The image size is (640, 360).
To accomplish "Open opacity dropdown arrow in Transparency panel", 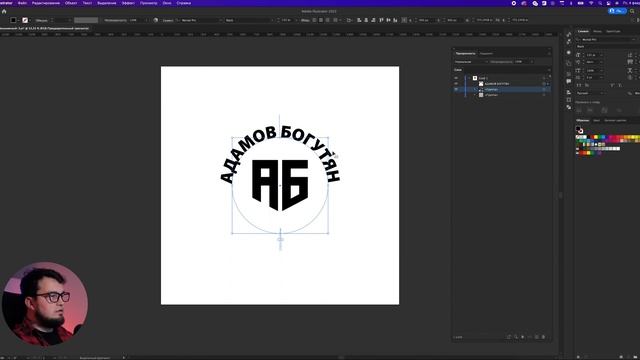I will tap(531, 62).
